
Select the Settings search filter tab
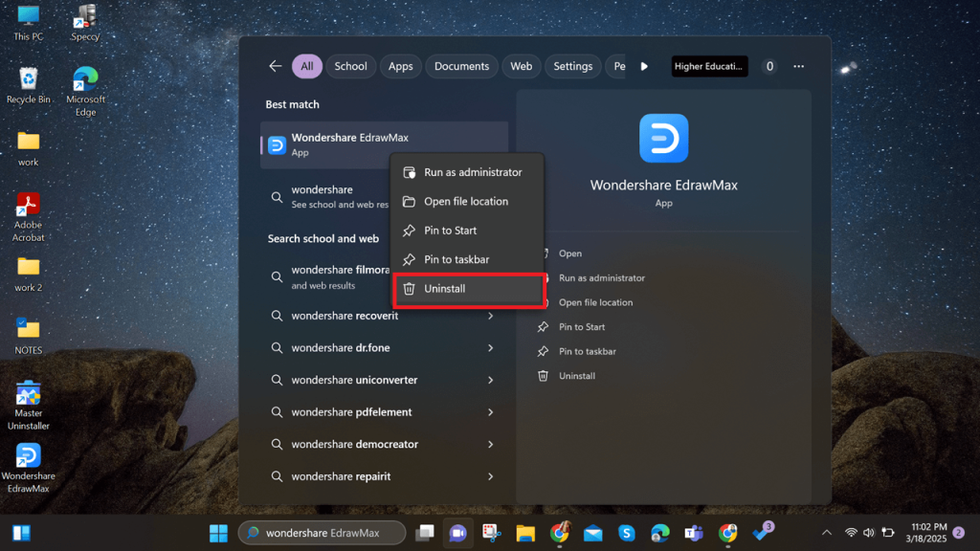573,66
